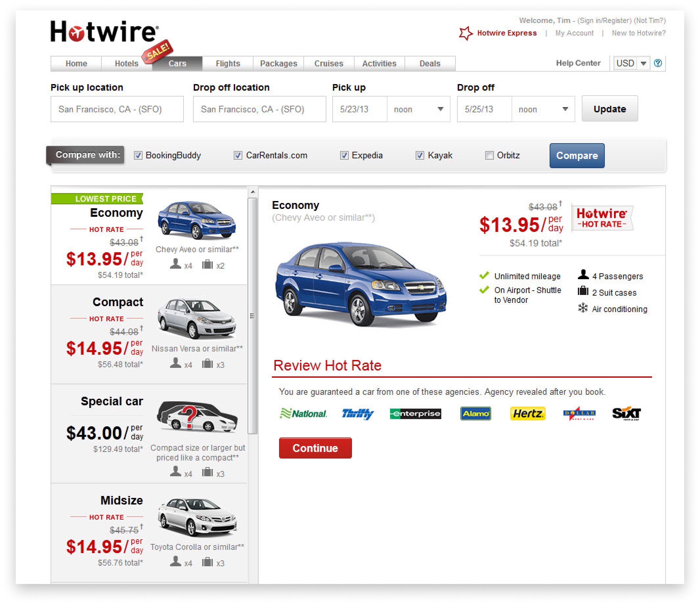Click luggage icon in Economy listing
700x605 pixels.
click(x=207, y=264)
